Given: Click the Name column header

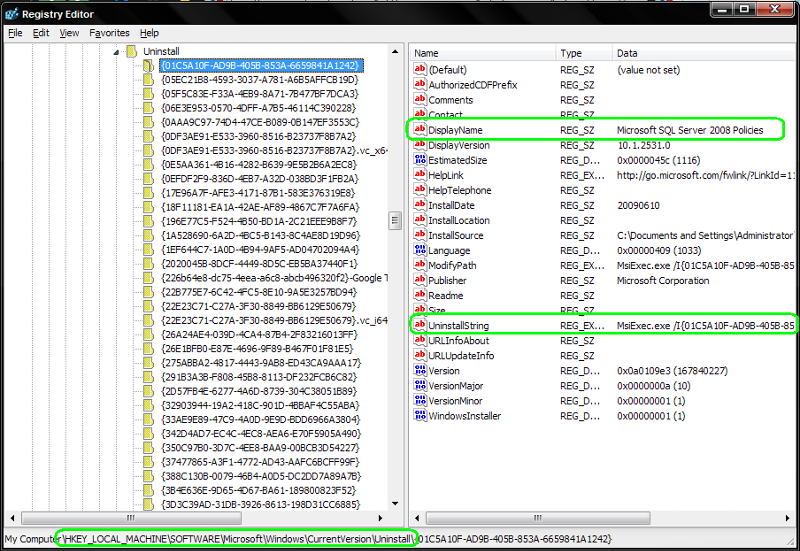Looking at the screenshot, I should point(482,53).
